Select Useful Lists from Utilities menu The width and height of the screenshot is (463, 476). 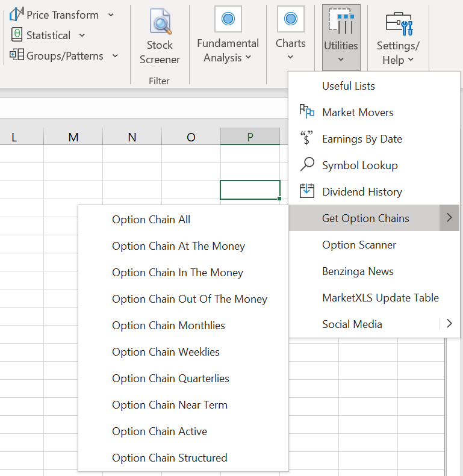374,86
